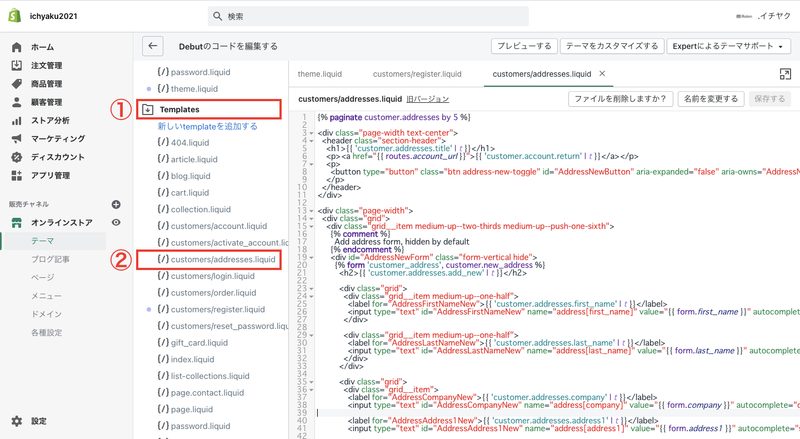Viewport: 800px width, 439px height.
Task: Open the イチヤク account menu
Action: [763, 16]
